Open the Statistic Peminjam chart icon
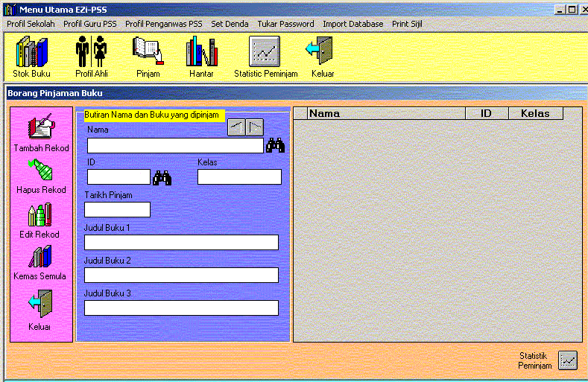The image size is (588, 382). click(x=265, y=53)
